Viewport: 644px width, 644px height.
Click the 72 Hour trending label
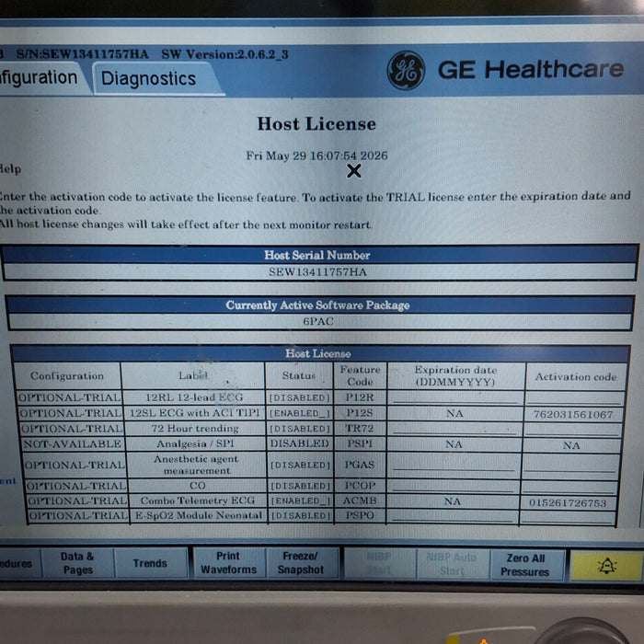195,428
